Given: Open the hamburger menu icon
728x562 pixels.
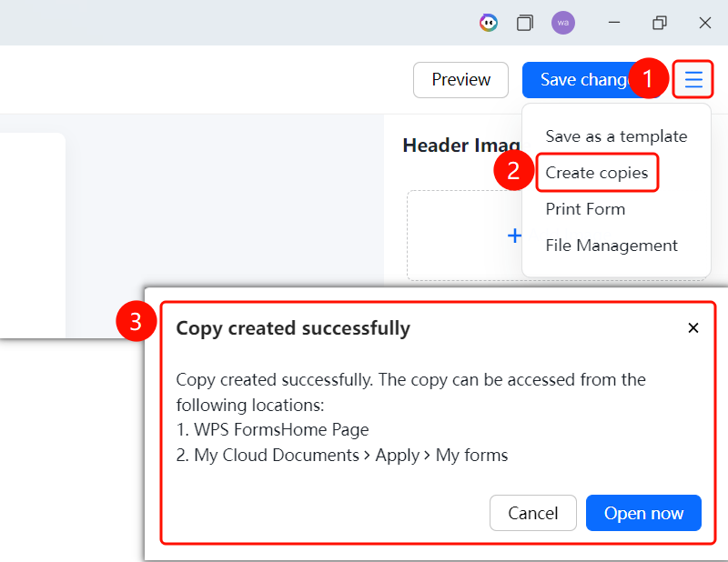Looking at the screenshot, I should tap(693, 79).
